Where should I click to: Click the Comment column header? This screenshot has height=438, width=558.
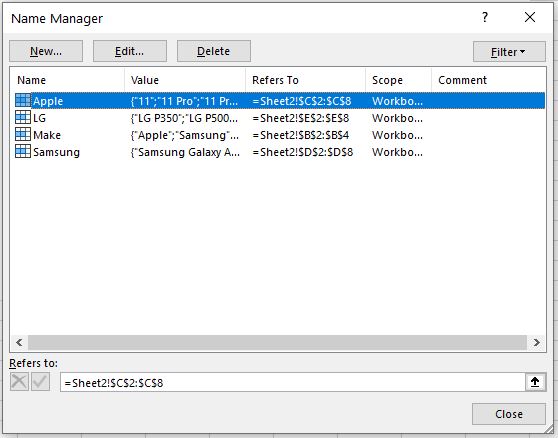click(x=488, y=80)
